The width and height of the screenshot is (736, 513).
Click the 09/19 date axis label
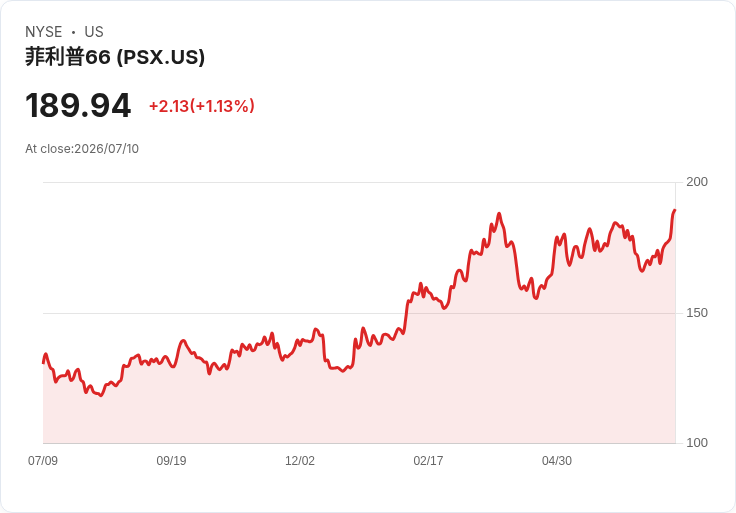[171, 460]
